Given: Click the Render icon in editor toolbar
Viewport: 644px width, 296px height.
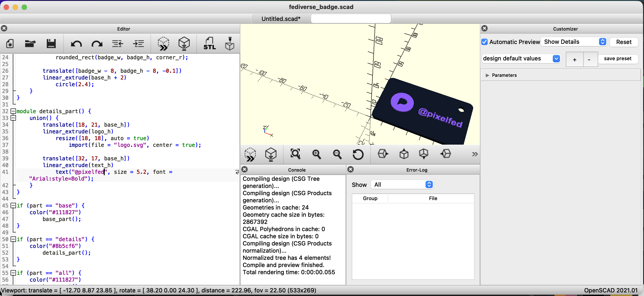Looking at the screenshot, I should click(x=184, y=44).
